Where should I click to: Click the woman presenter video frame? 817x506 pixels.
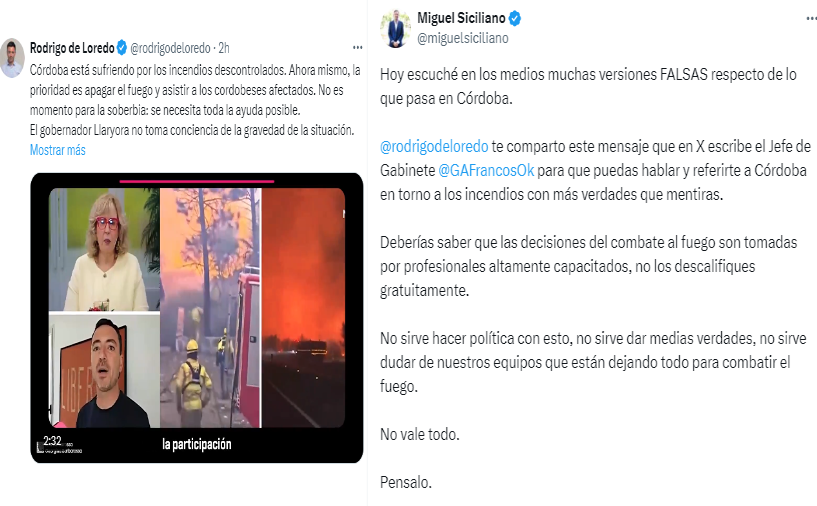[x=104, y=249]
